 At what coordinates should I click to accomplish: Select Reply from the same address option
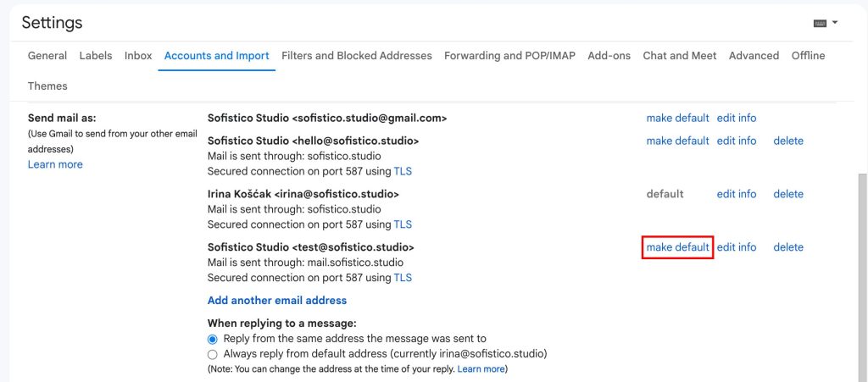pos(213,339)
